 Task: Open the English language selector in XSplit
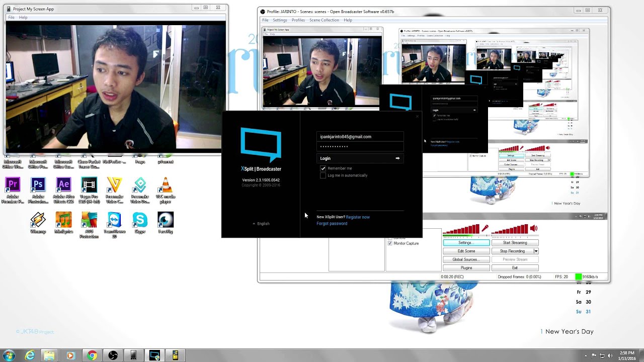(261, 224)
